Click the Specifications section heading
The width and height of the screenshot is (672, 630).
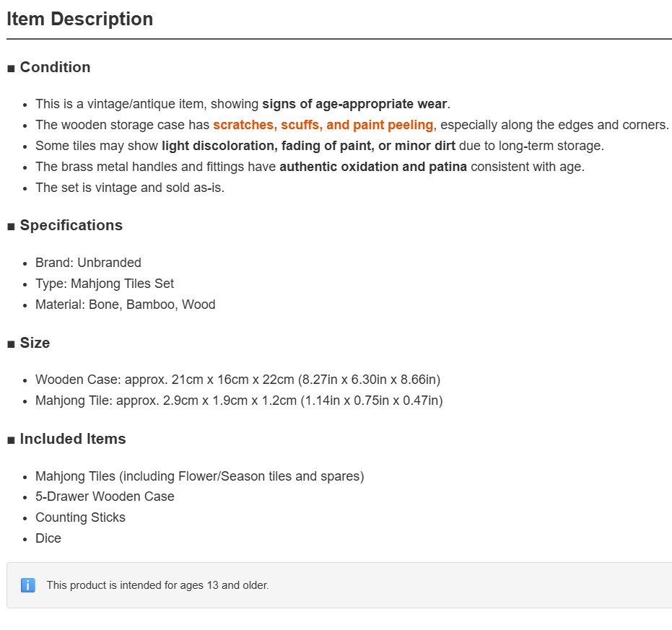(71, 225)
